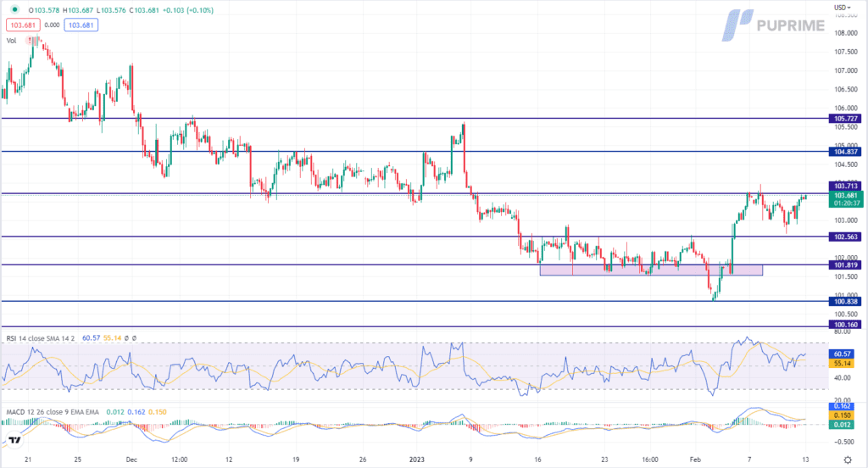868x468 pixels.
Task: Click the 55.14 RSI SMA axis label
Action: [842, 364]
